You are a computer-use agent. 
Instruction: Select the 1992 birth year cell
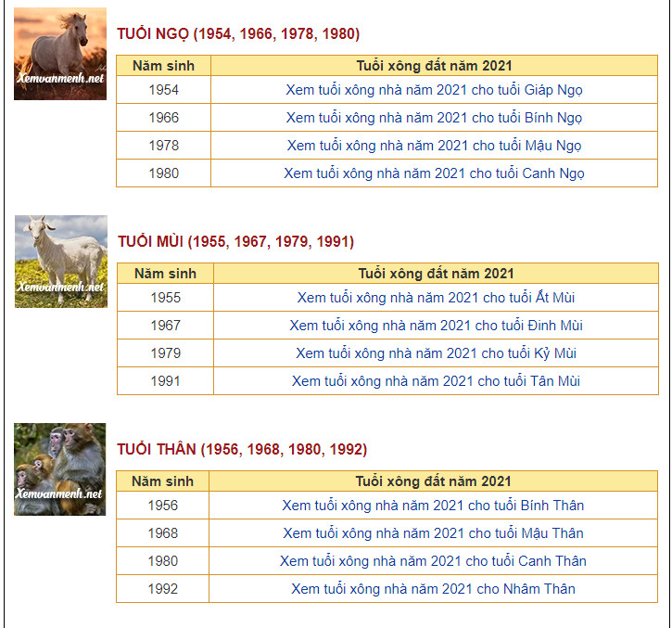162,589
